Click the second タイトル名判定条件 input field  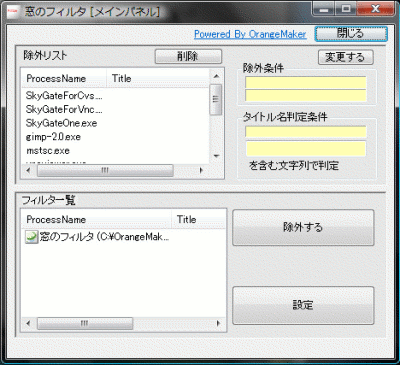click(306, 149)
